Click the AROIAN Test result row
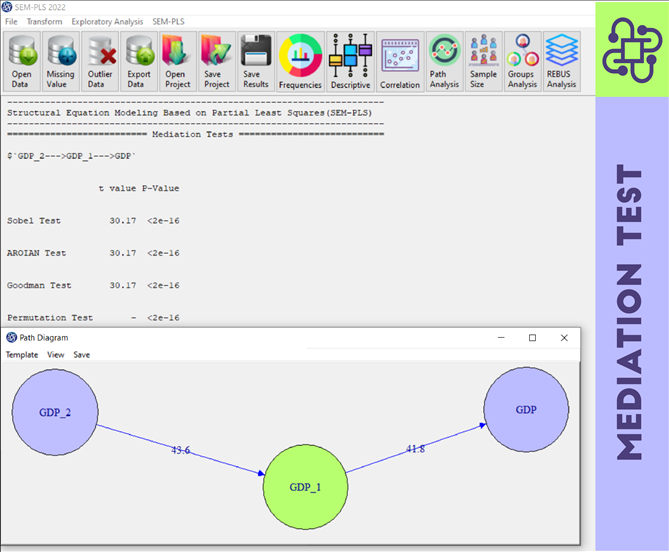This screenshot has height=552, width=669. click(x=93, y=253)
